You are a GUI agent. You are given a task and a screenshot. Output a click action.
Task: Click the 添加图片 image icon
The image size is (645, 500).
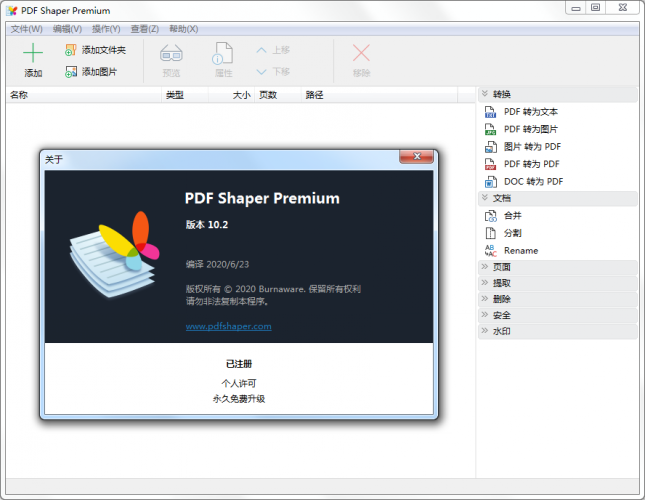click(x=71, y=72)
